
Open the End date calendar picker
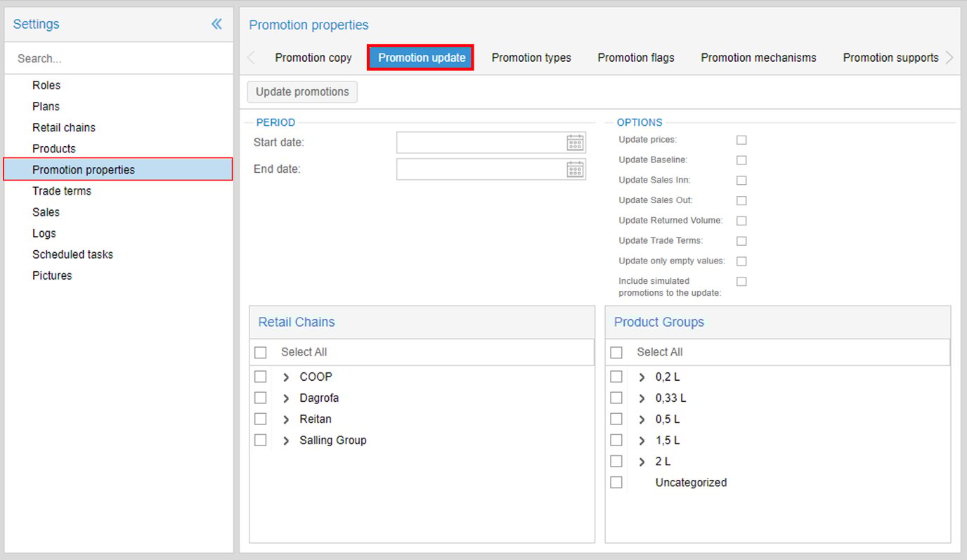point(575,169)
